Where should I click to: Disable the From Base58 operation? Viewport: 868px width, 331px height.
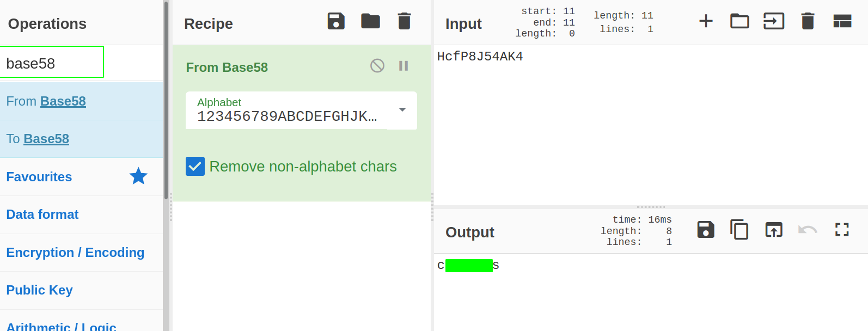pyautogui.click(x=377, y=66)
